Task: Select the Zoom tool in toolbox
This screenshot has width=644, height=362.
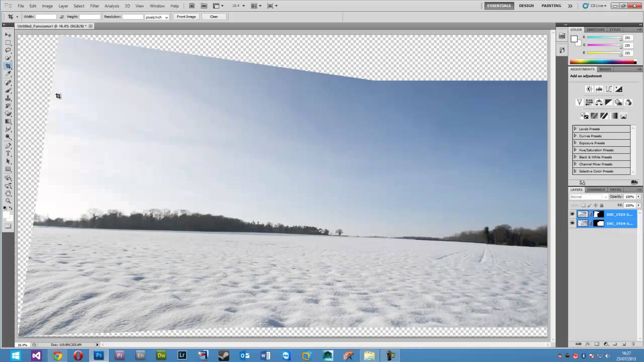Action: coord(8,201)
